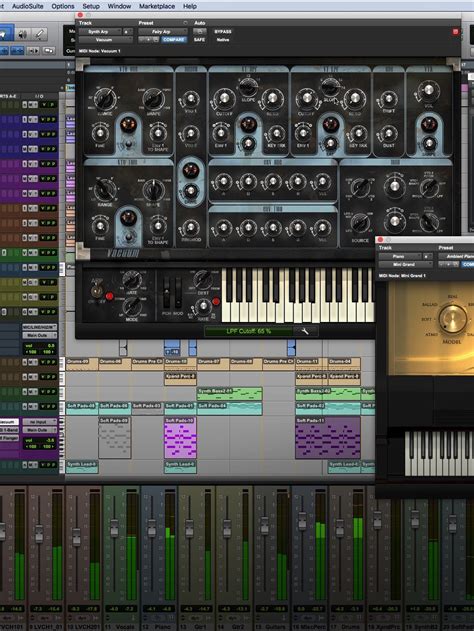This screenshot has height=631, width=474.
Task: Select the Soft Pads-09 clip
Action: pos(115,438)
